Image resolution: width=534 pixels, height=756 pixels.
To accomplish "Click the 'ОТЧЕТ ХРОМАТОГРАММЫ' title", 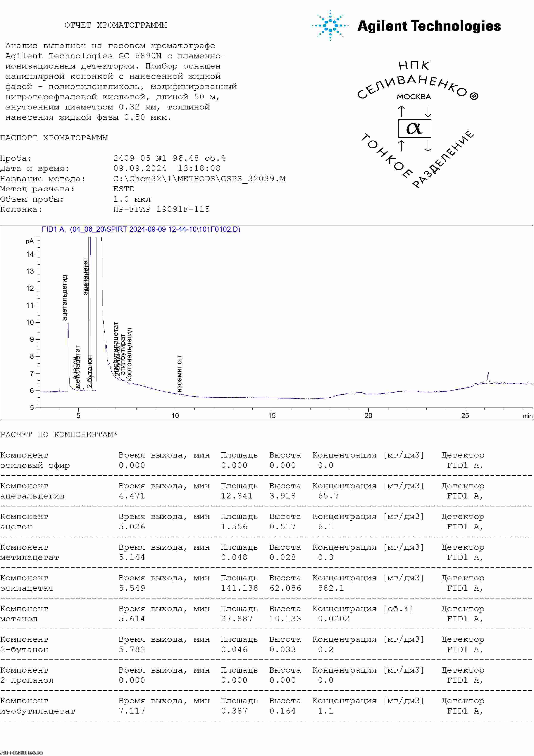I will (116, 25).
